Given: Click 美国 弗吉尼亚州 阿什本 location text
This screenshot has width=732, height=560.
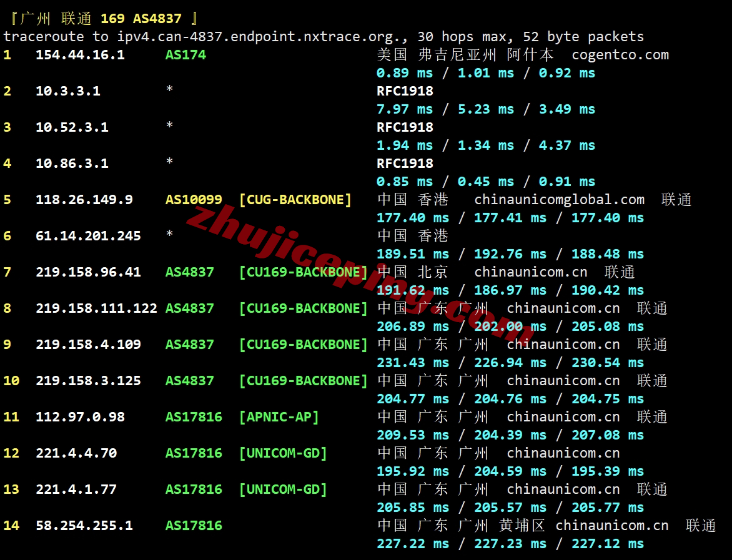Looking at the screenshot, I should pos(465,55).
